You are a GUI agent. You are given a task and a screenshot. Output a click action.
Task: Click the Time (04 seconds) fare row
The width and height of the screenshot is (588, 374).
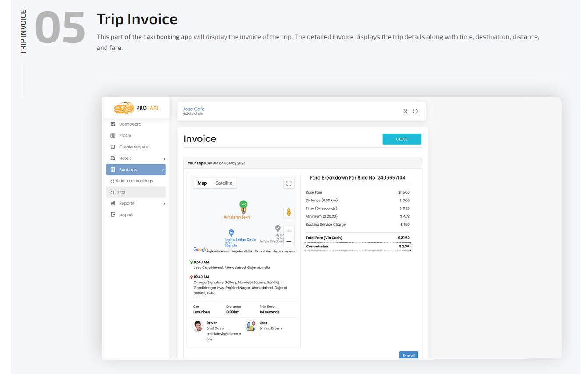(358, 208)
